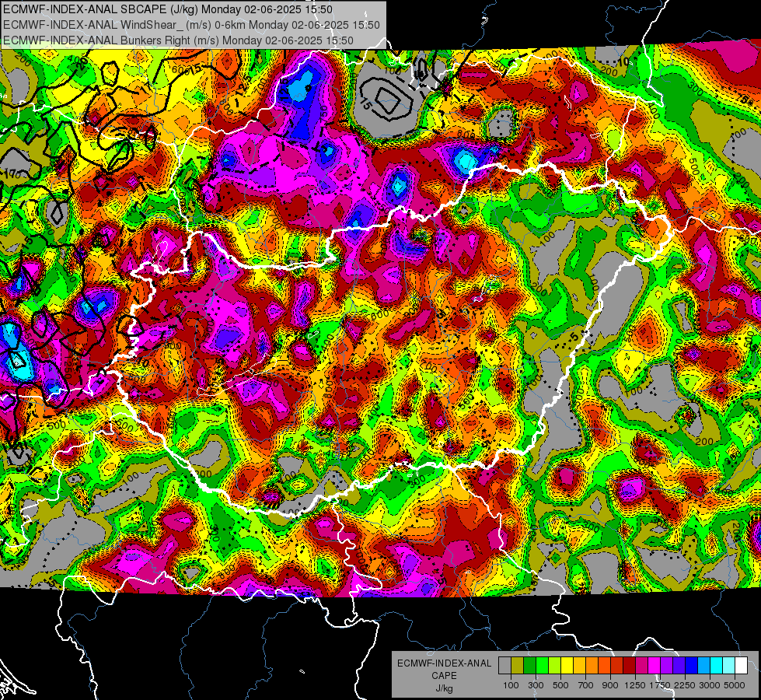Click the dark green legend swatch

click(529, 665)
